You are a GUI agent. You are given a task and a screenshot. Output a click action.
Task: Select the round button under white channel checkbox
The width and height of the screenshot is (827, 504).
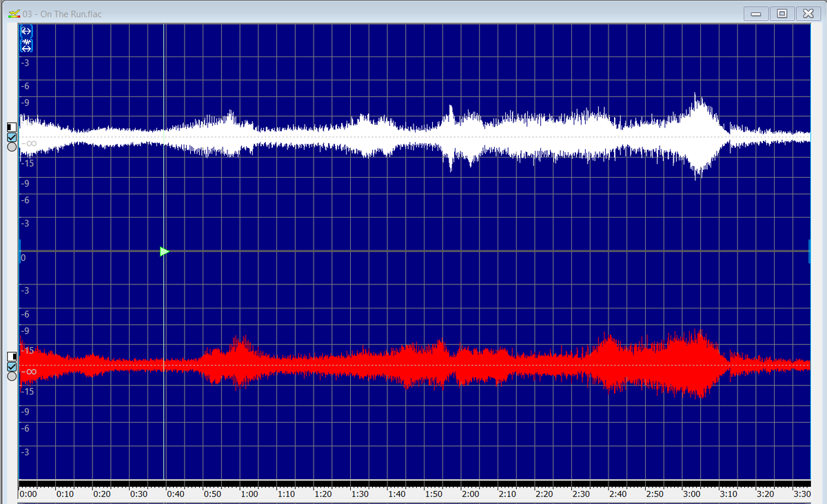pyautogui.click(x=11, y=147)
